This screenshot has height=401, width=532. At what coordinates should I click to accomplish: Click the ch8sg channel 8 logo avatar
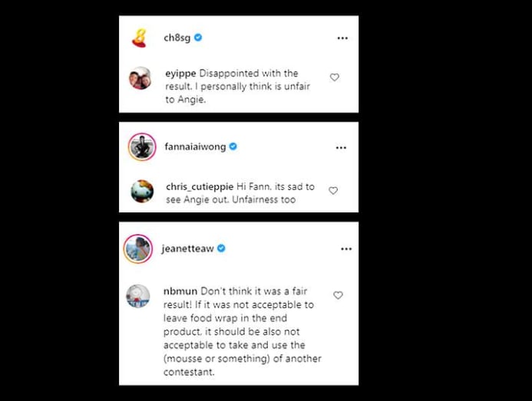click(x=139, y=38)
